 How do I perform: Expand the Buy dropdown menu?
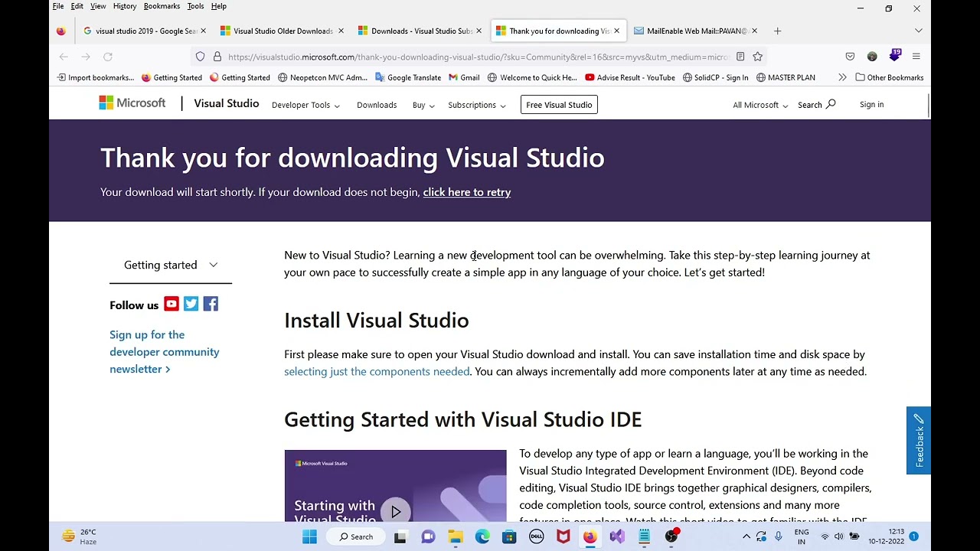coord(423,105)
